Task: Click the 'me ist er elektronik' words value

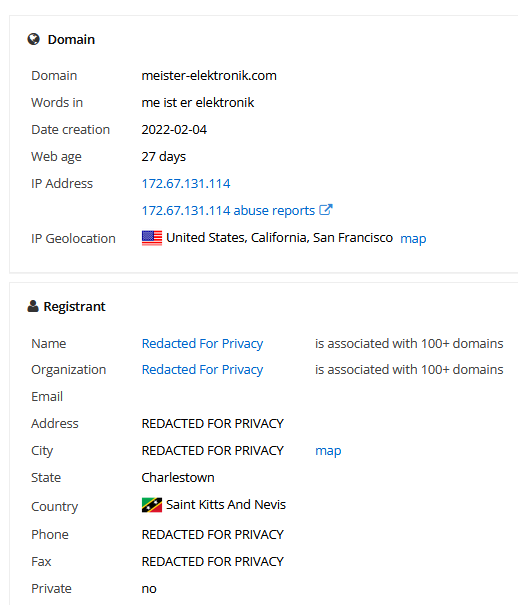Action: [198, 103]
